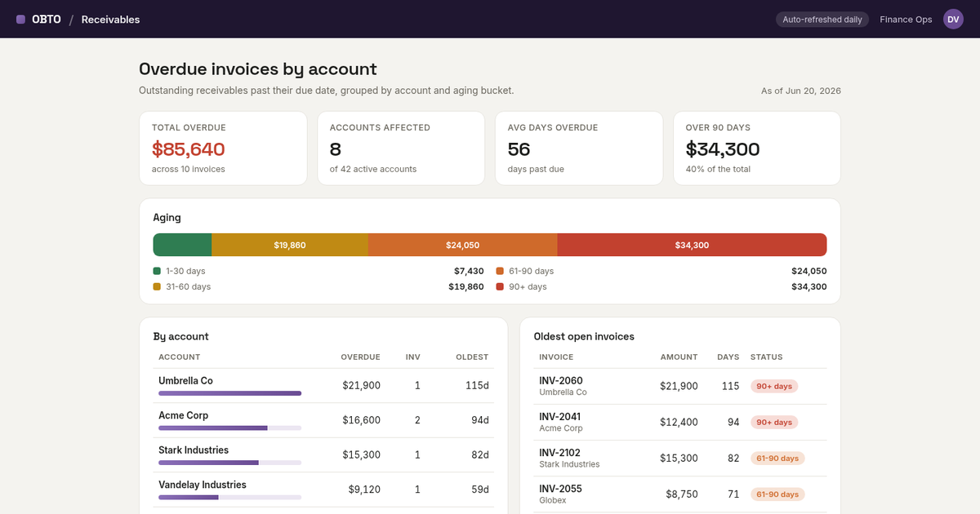This screenshot has width=980, height=514.
Task: Click the OVERDUE column header
Action: (x=360, y=357)
